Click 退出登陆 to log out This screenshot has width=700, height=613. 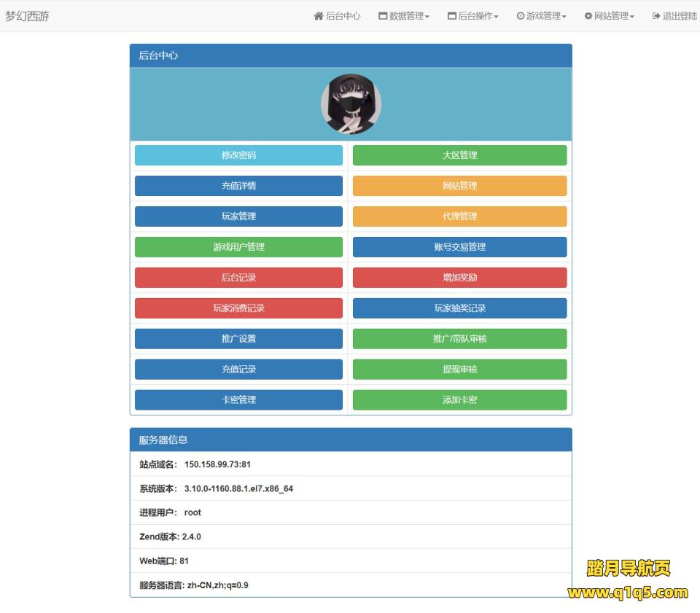coord(674,15)
